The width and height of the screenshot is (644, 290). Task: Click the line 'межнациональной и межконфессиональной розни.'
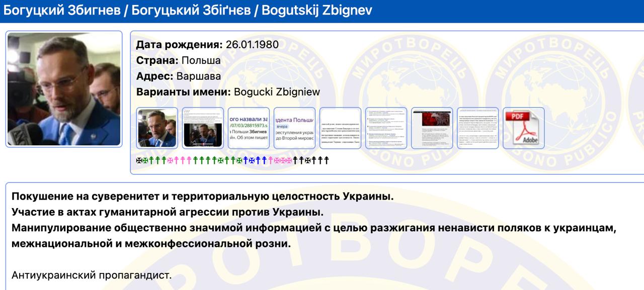(151, 244)
